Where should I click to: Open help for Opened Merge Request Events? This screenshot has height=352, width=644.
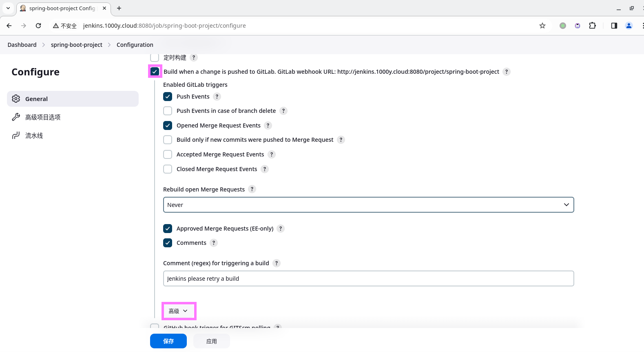(x=268, y=125)
